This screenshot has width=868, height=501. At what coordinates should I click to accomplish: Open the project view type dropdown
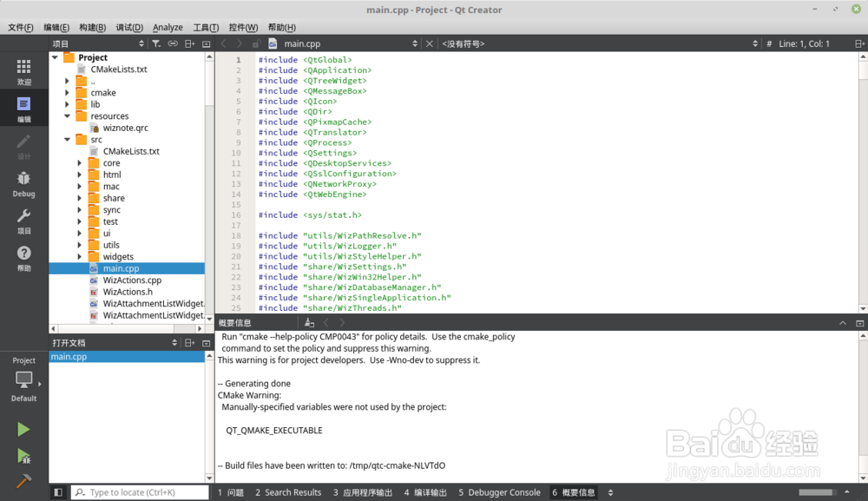(x=99, y=43)
